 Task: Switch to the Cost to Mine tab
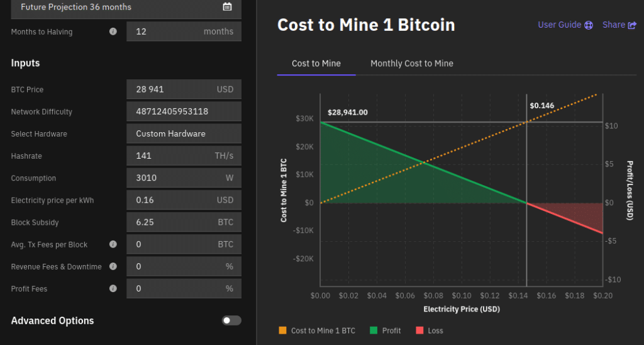pyautogui.click(x=316, y=64)
